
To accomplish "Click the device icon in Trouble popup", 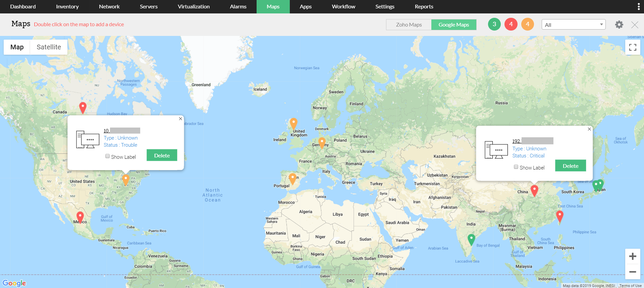I will point(88,140).
